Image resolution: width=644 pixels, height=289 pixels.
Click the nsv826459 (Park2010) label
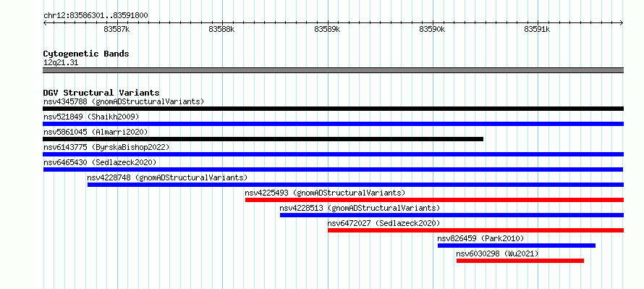coord(480,238)
